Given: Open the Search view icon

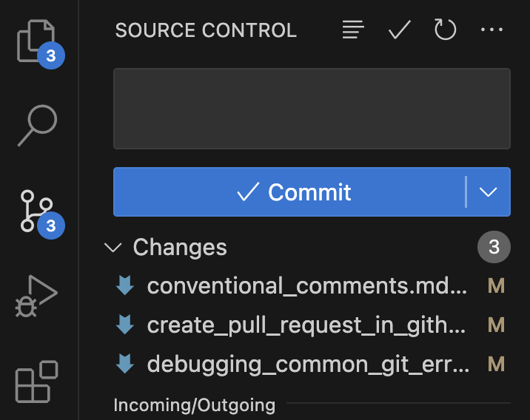Looking at the screenshot, I should pos(37,126).
